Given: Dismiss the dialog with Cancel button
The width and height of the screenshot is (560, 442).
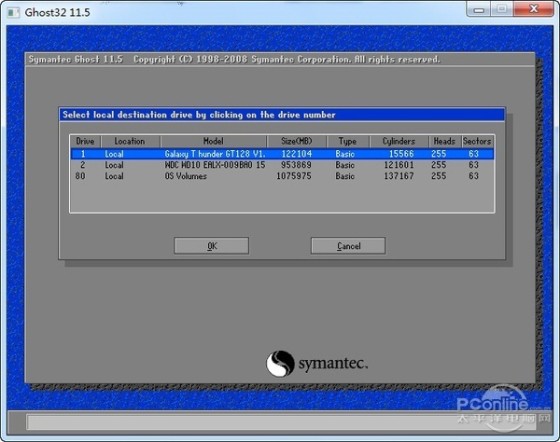Looking at the screenshot, I should point(348,246).
